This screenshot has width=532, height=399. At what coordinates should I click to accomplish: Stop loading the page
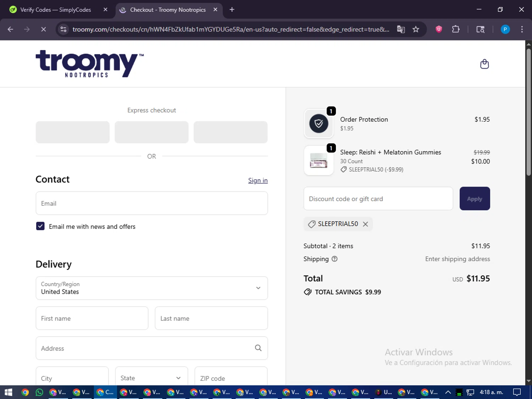click(x=43, y=29)
